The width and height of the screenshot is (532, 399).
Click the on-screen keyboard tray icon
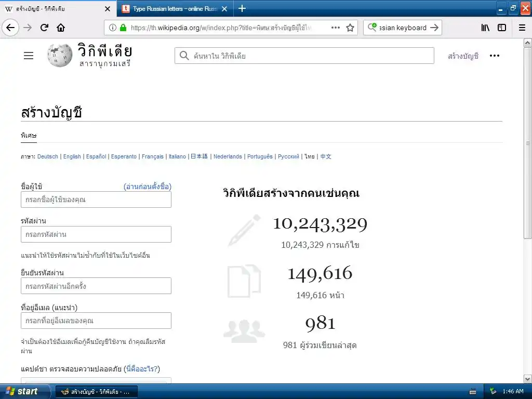(x=473, y=392)
